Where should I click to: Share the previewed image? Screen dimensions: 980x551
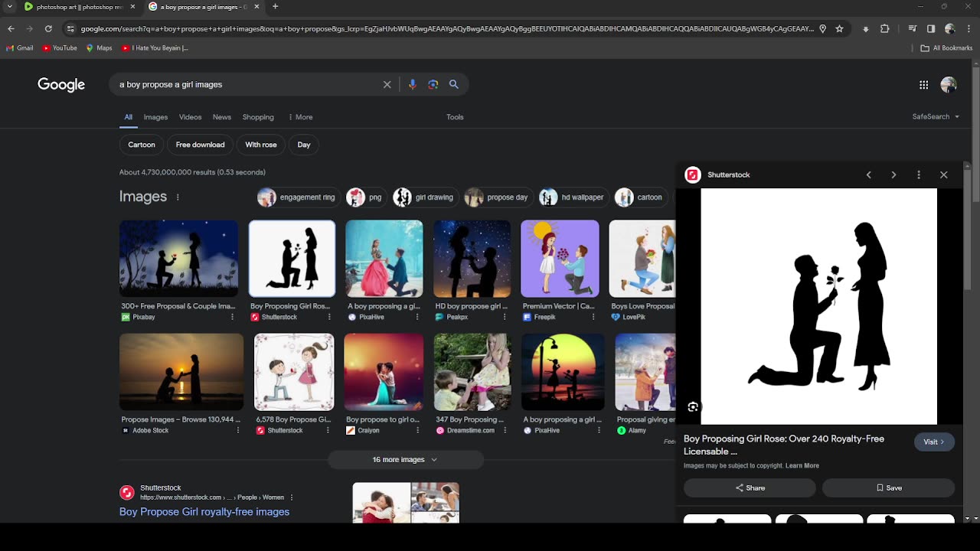pyautogui.click(x=750, y=488)
